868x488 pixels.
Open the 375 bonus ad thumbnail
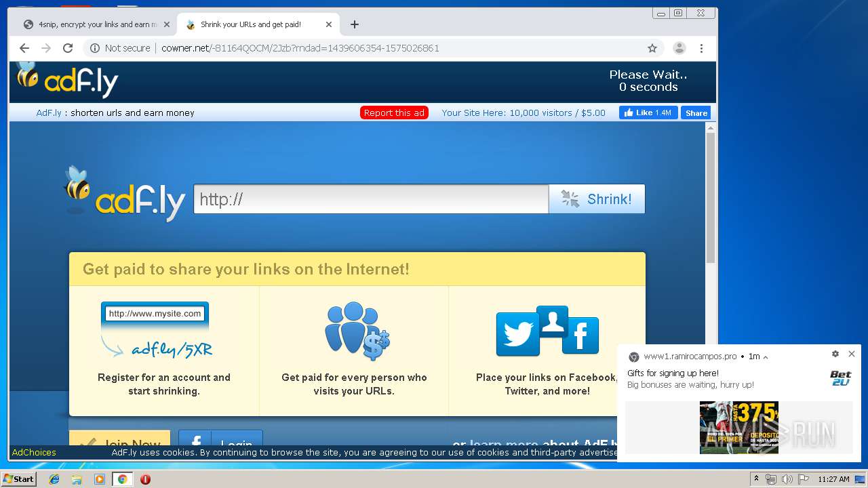click(x=739, y=427)
